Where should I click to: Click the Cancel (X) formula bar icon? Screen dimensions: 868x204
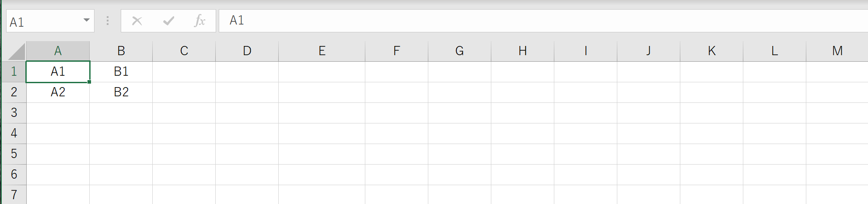[x=137, y=21]
